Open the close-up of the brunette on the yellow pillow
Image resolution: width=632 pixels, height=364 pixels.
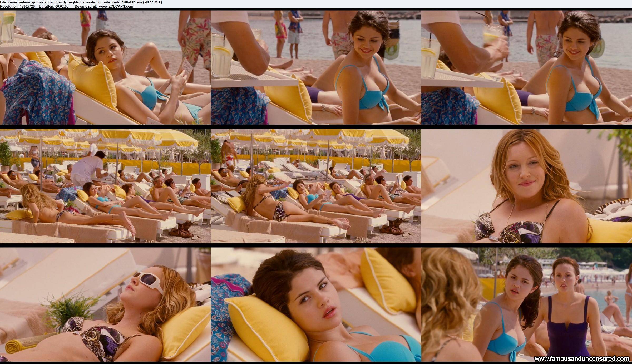tap(316, 304)
